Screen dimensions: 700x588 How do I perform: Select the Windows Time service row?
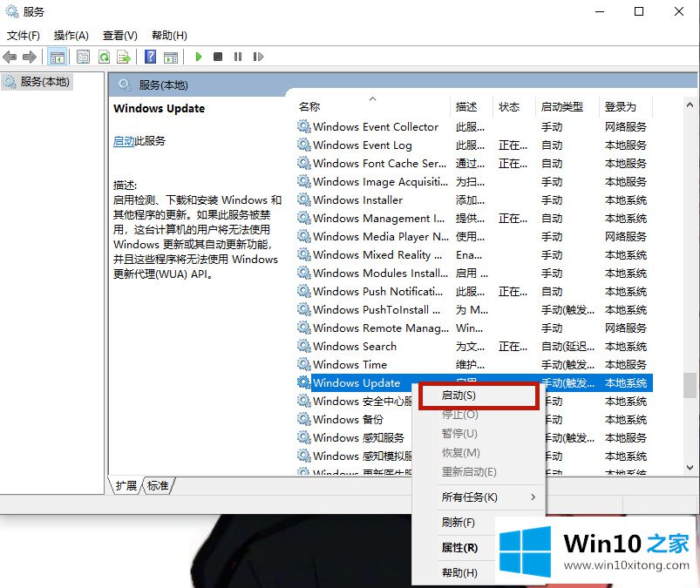[473, 364]
